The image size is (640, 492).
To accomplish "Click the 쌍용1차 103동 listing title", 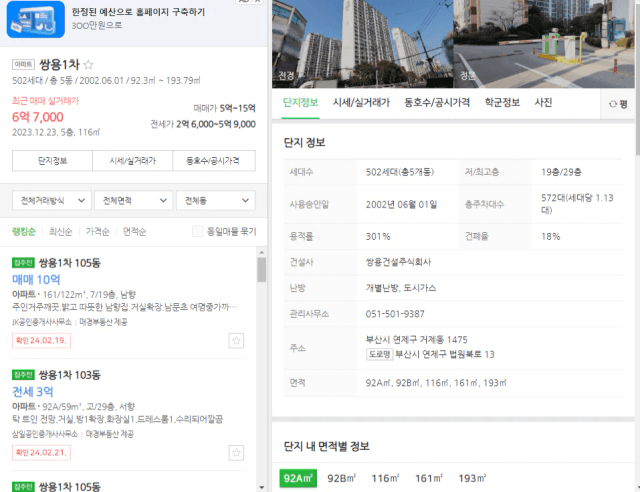I will click(69, 375).
